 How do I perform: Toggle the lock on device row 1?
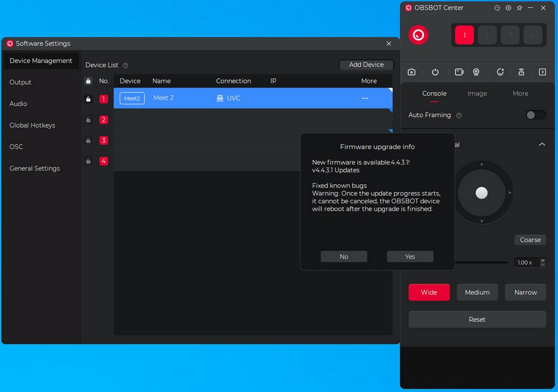(88, 99)
